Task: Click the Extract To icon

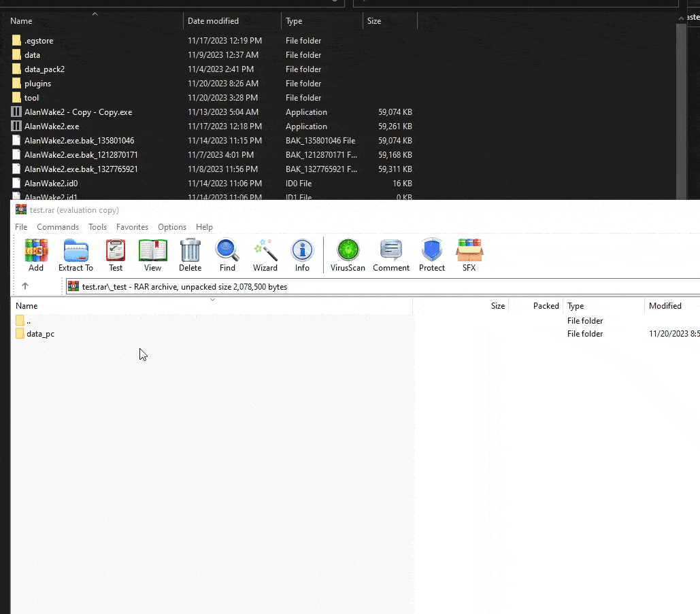Action: [76, 255]
